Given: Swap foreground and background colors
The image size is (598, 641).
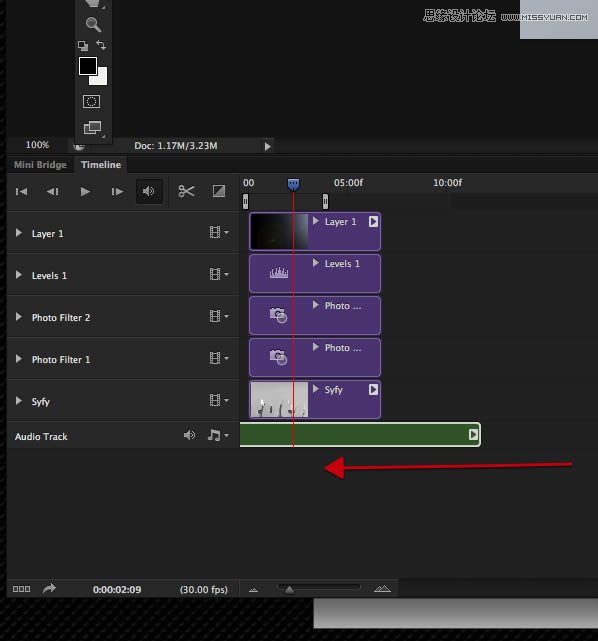Looking at the screenshot, I should [x=101, y=45].
